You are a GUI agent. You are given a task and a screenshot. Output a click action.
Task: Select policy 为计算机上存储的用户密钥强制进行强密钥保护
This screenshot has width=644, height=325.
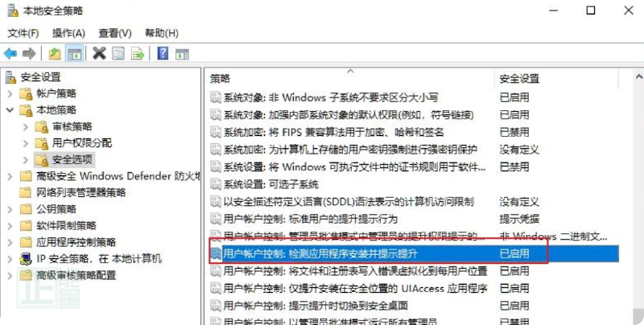coord(350,150)
